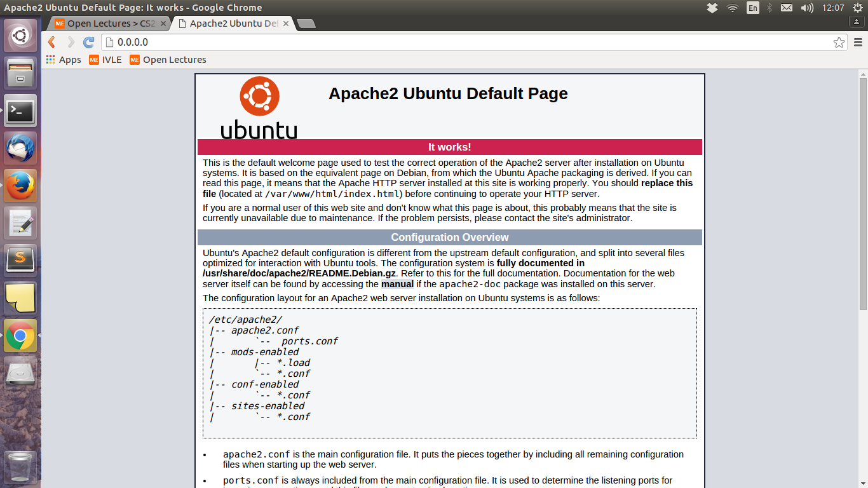
Task: Close the Apache2 Ubuntu Default Page tab
Action: tap(286, 24)
